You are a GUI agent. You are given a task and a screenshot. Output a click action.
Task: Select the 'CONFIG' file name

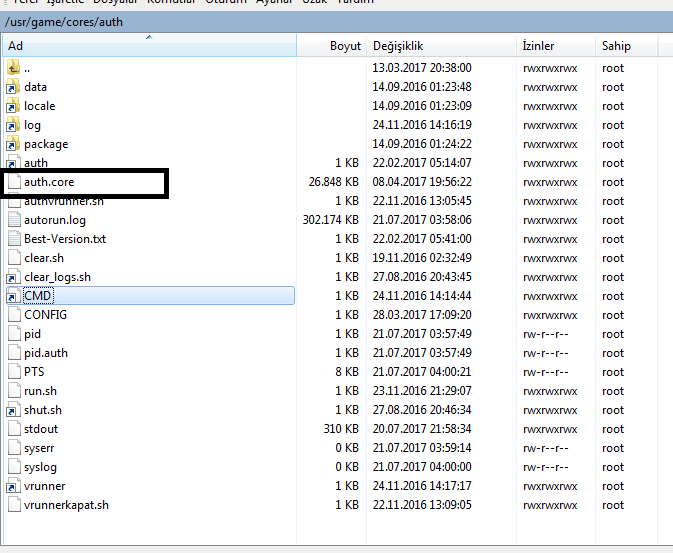(45, 315)
